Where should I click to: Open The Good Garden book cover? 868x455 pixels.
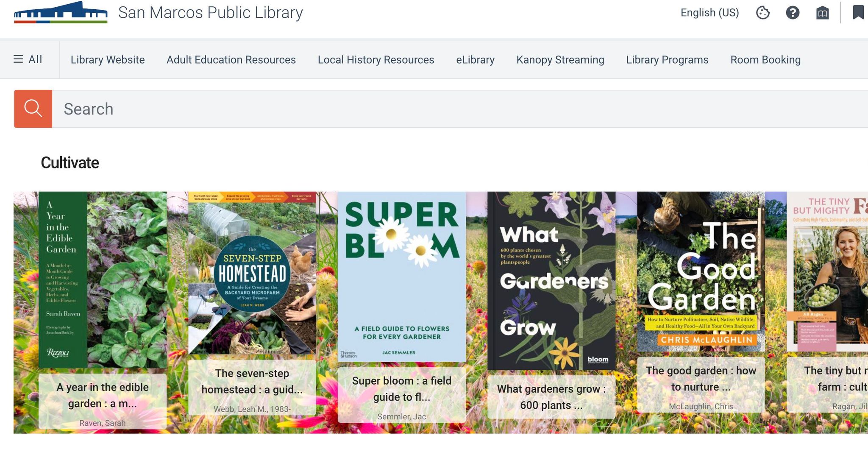(x=701, y=272)
